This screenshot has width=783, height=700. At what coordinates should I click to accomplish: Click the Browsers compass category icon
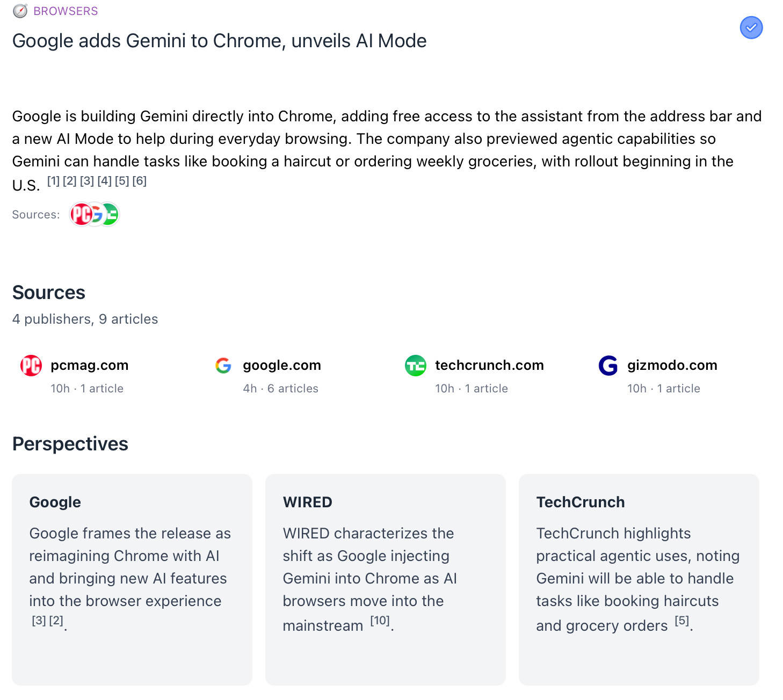coord(20,11)
